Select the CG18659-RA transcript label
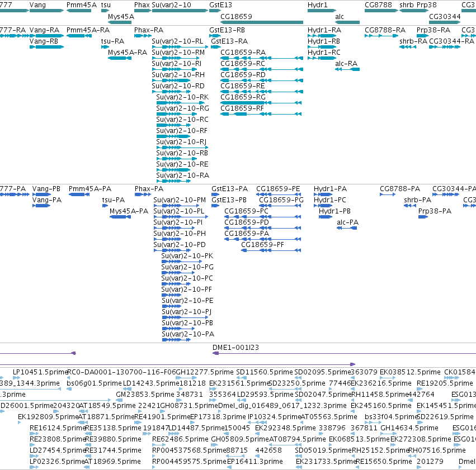 pyautogui.click(x=243, y=53)
